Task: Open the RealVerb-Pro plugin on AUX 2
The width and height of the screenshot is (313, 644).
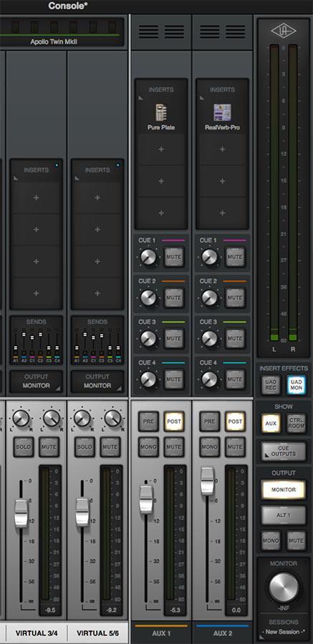Action: [x=222, y=117]
